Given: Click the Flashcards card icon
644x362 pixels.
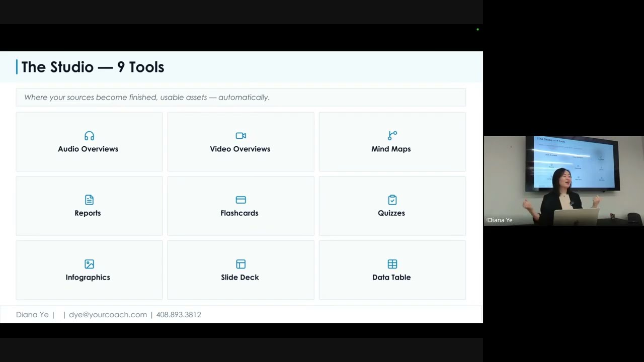Looking at the screenshot, I should tap(240, 200).
